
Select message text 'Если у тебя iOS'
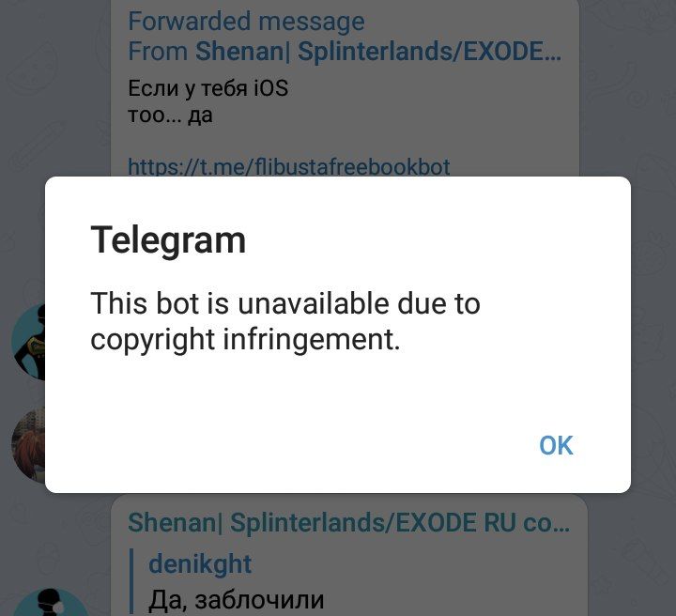(x=207, y=89)
